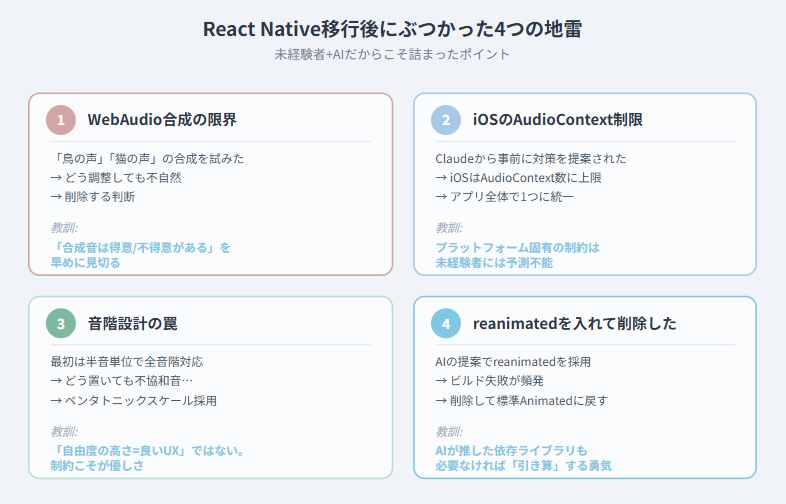786x504 pixels.
Task: Click the sky blue number 4 circle badge
Action: point(446,323)
